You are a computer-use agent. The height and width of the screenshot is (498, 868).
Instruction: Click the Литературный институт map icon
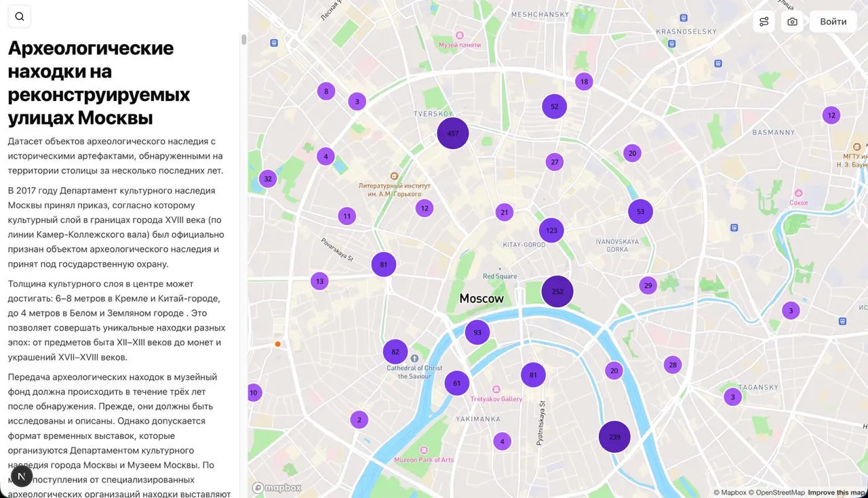click(x=395, y=175)
